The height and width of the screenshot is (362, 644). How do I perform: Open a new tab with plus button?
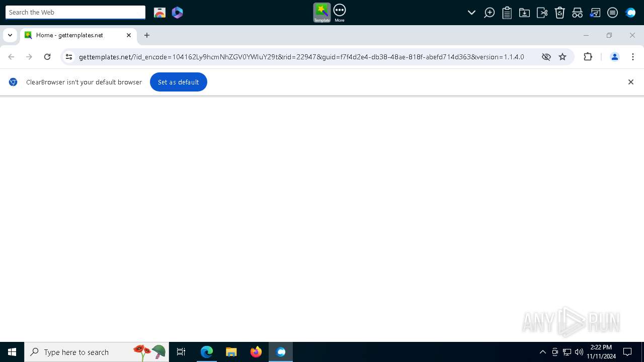coord(147,35)
